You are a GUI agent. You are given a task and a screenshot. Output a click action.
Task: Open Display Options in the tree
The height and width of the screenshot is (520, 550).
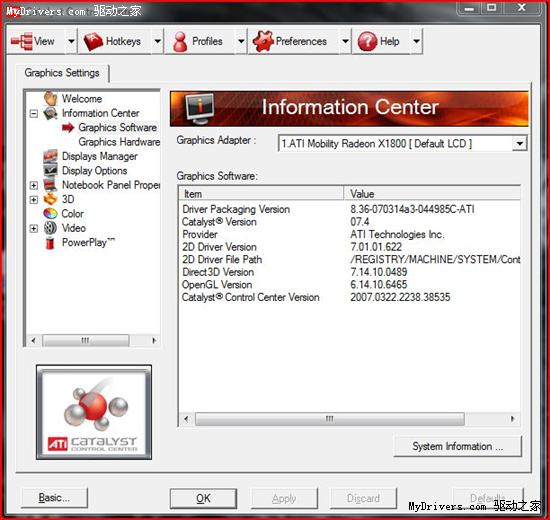[x=94, y=171]
